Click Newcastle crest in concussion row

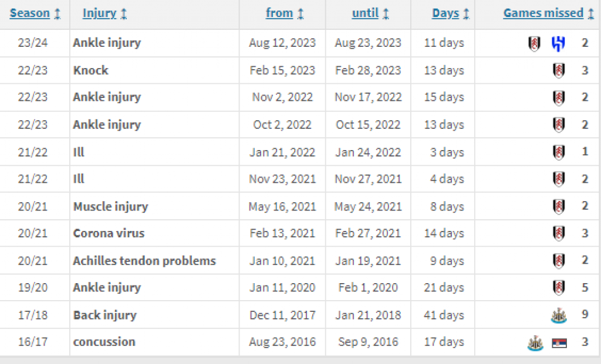(x=535, y=343)
